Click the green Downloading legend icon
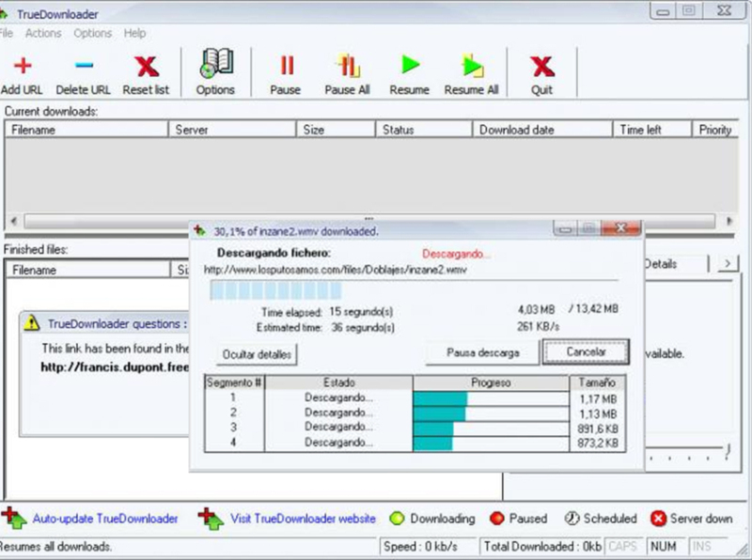The image size is (752, 560). tap(397, 519)
